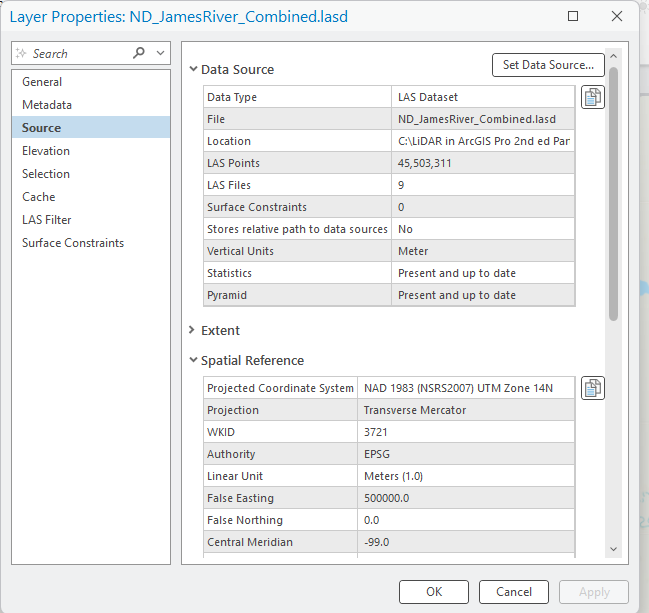
Task: Click the Statistics 'Present and up to date' value
Action: pos(483,273)
